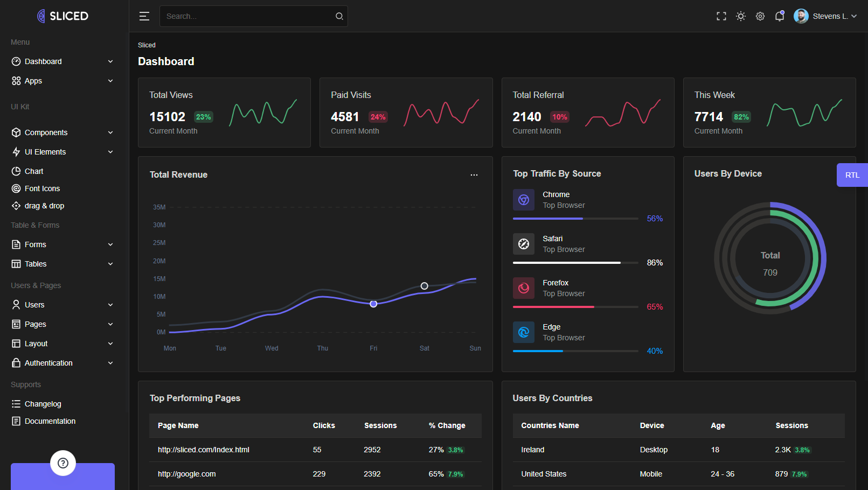Click the Chrome browser icon
The height and width of the screenshot is (490, 868).
click(523, 200)
